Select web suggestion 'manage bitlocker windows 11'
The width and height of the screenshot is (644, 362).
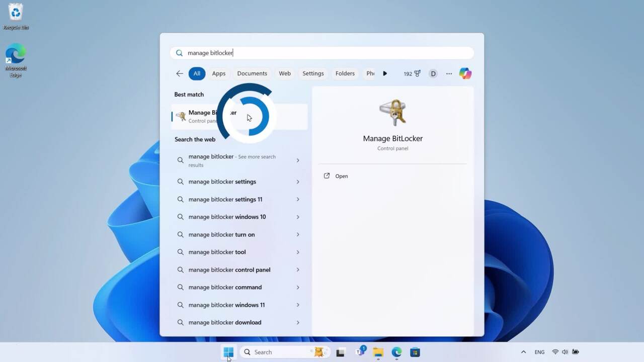pos(239,305)
